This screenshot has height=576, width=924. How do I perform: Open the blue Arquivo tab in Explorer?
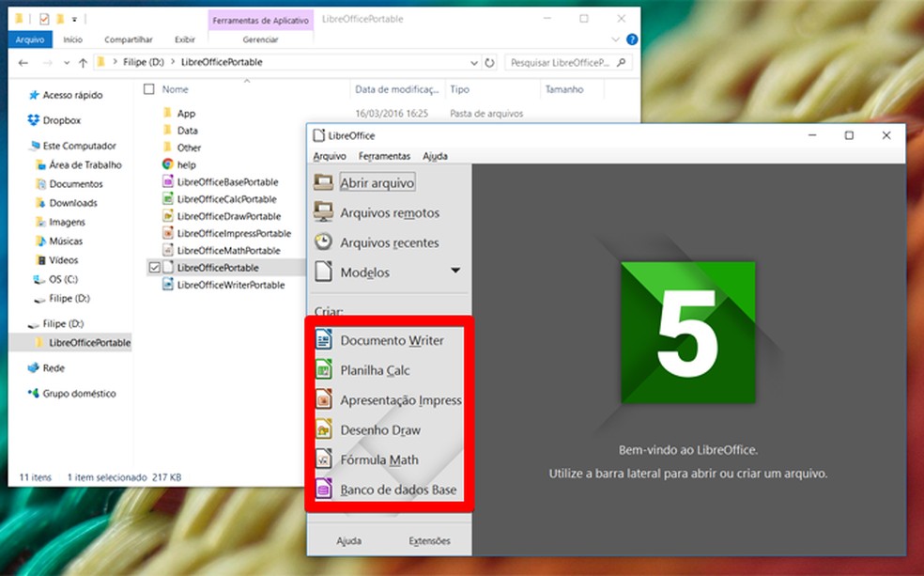point(30,39)
